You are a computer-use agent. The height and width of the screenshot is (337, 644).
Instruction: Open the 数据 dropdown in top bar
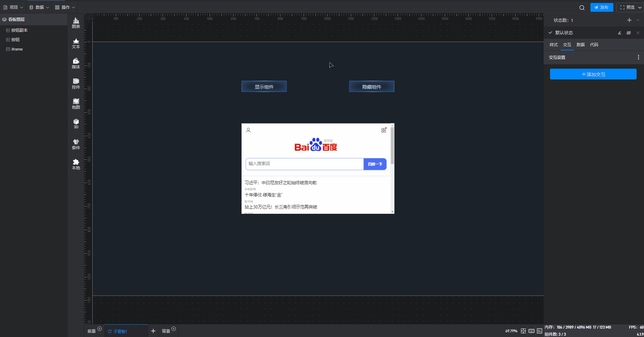pos(39,7)
